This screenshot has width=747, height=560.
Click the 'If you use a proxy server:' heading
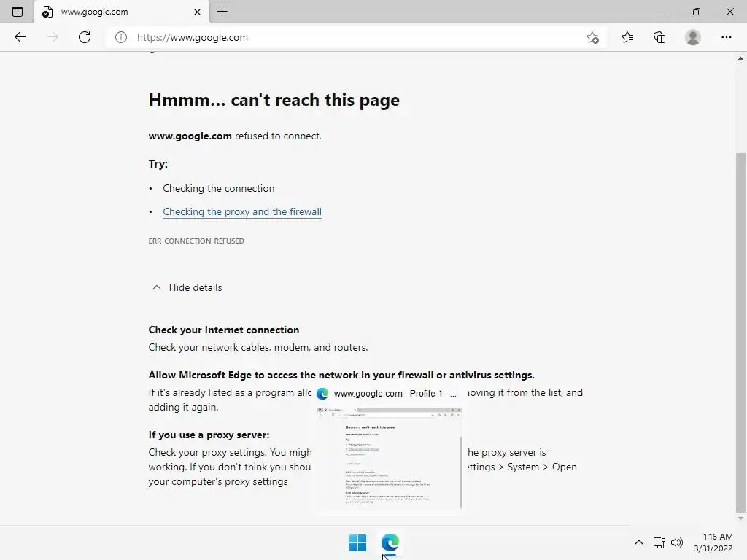[x=209, y=435]
